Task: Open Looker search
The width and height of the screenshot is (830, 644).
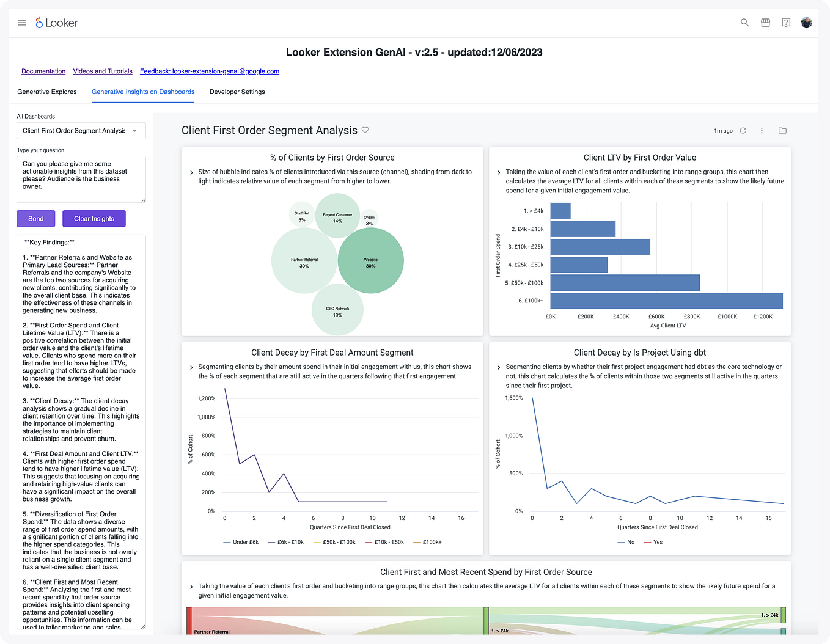Action: pyautogui.click(x=744, y=23)
